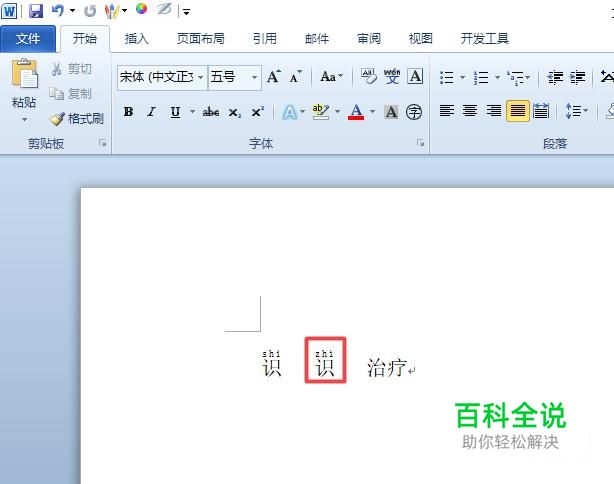Open the underline style dropdown arrow

click(x=192, y=112)
